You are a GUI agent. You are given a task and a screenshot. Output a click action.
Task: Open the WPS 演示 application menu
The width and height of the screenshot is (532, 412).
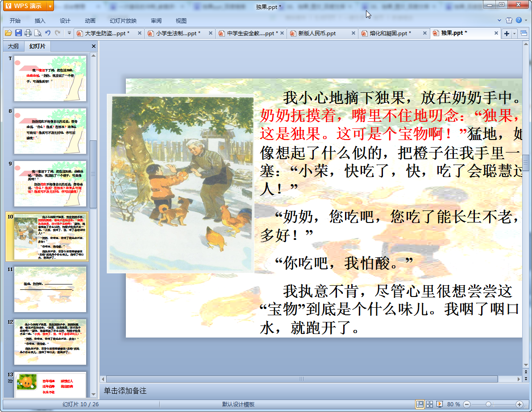point(25,6)
